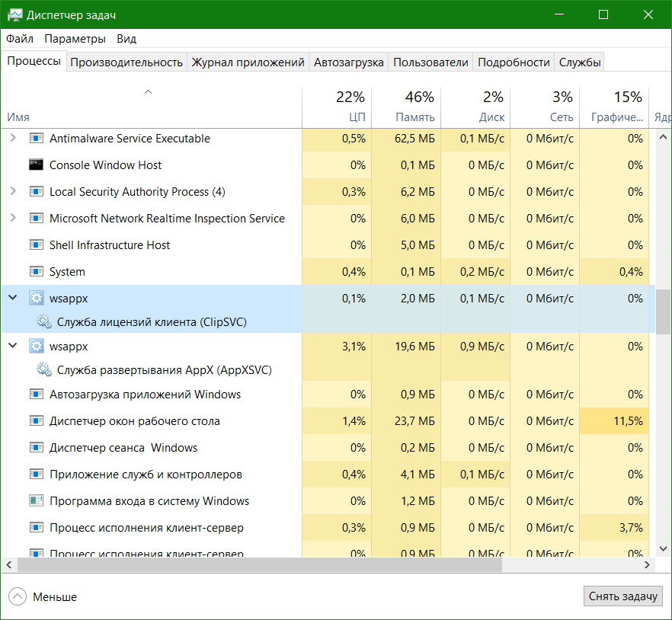Screen dimensions: 672x620
Task: Select the Служба лицензий клиента (ClipSVC) service row
Action: click(x=328, y=321)
